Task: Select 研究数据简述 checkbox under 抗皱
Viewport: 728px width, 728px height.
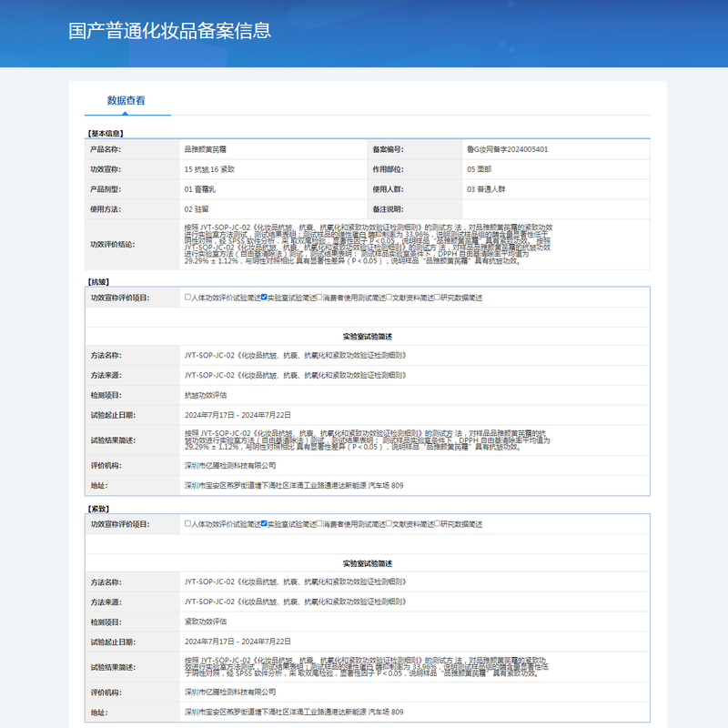Action: pyautogui.click(x=438, y=298)
